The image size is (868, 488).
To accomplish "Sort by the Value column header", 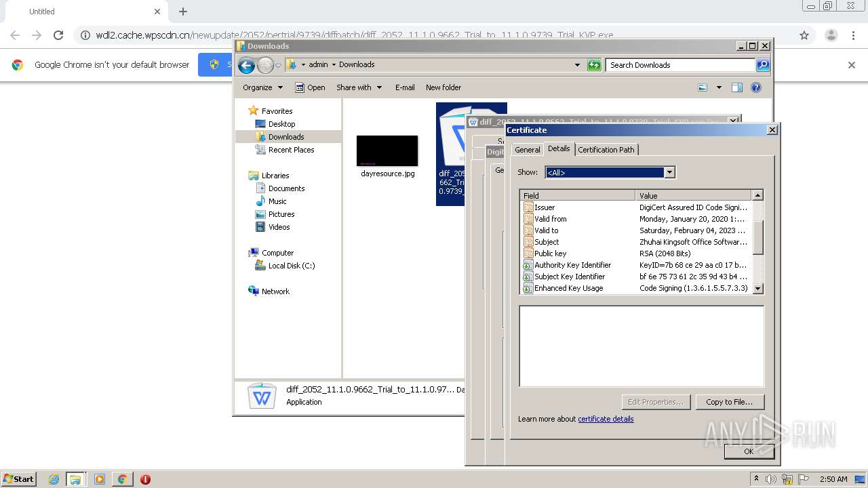I will [694, 195].
